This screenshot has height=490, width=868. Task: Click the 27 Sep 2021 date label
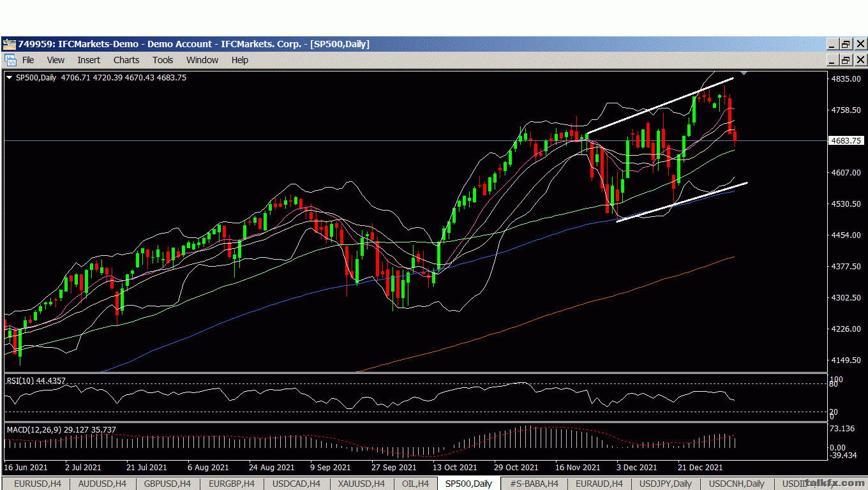click(x=393, y=468)
